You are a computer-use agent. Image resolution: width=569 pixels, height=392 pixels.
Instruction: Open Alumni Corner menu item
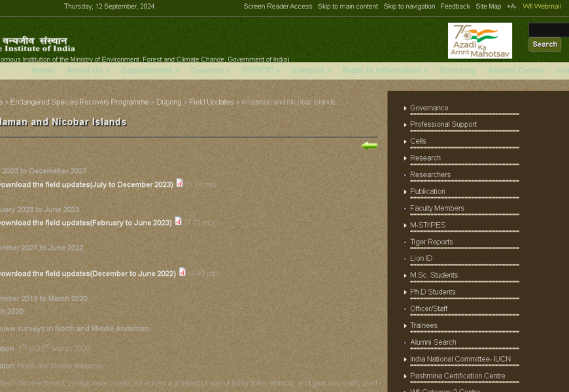pyautogui.click(x=516, y=71)
